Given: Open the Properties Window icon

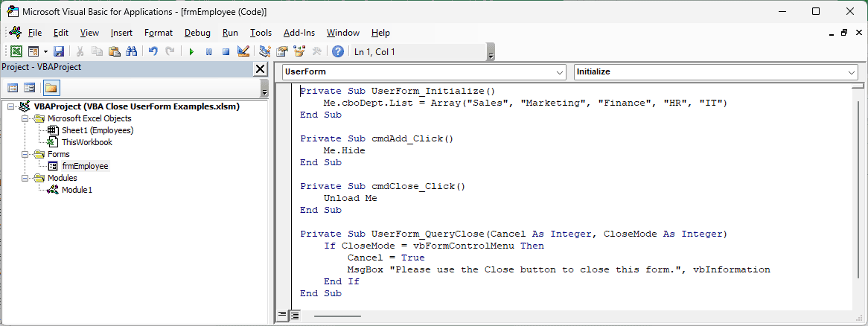Looking at the screenshot, I should point(282,52).
